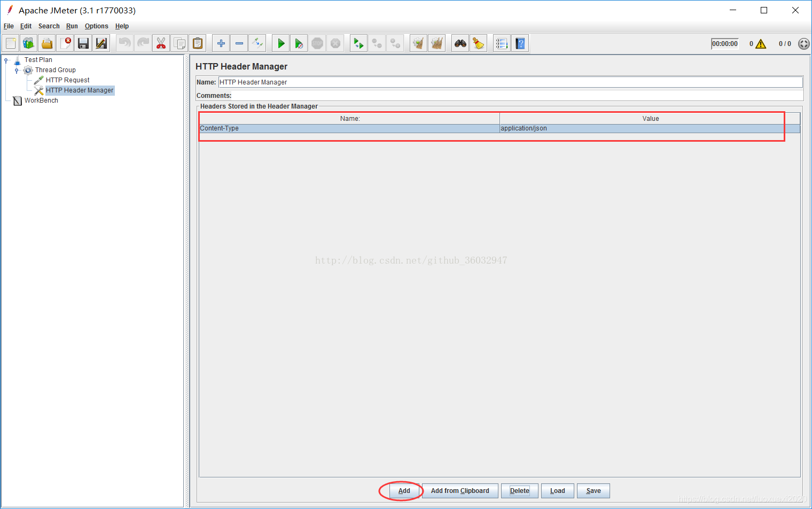Click the Value column header
This screenshot has width=812, height=509.
point(650,119)
